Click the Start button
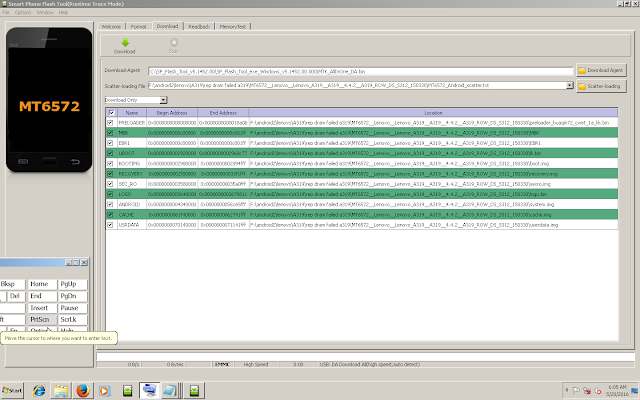640x400 pixels. click(x=12, y=391)
